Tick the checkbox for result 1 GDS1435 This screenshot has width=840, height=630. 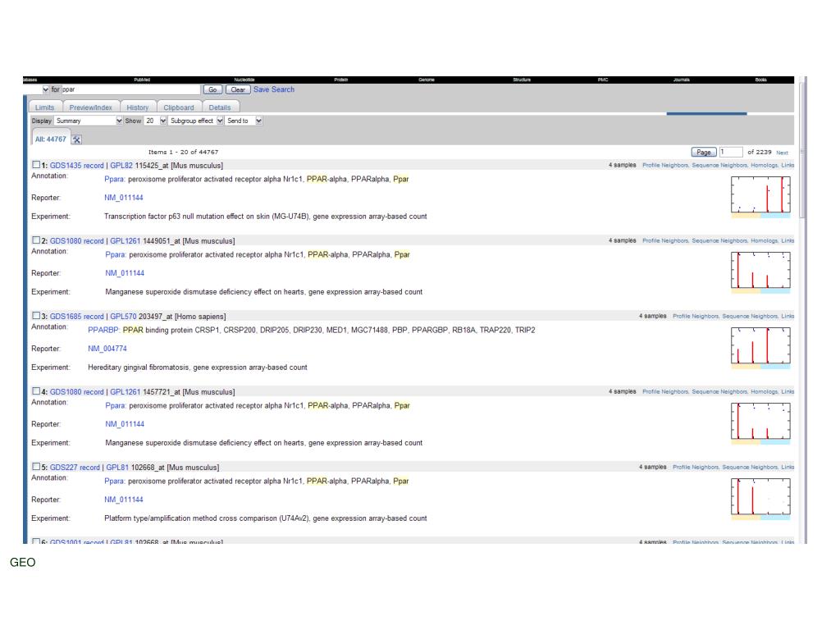click(x=36, y=165)
